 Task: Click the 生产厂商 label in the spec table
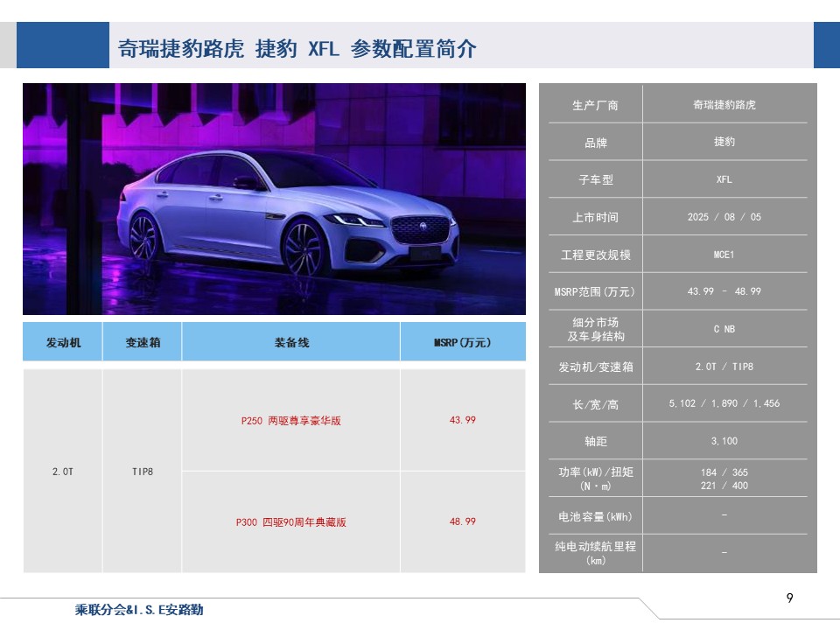point(595,105)
